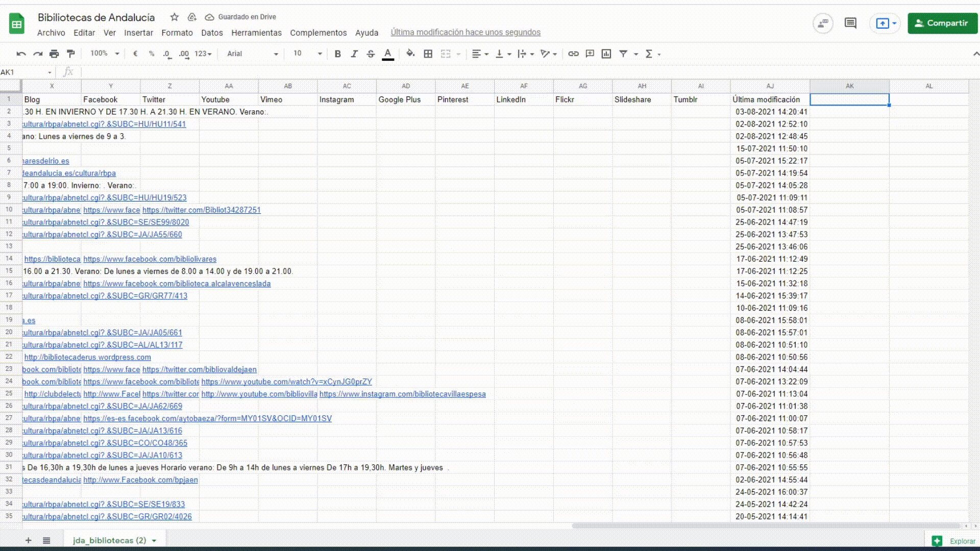Image resolution: width=980 pixels, height=551 pixels.
Task: Hide the menus with collapse arrow
Action: (975, 54)
